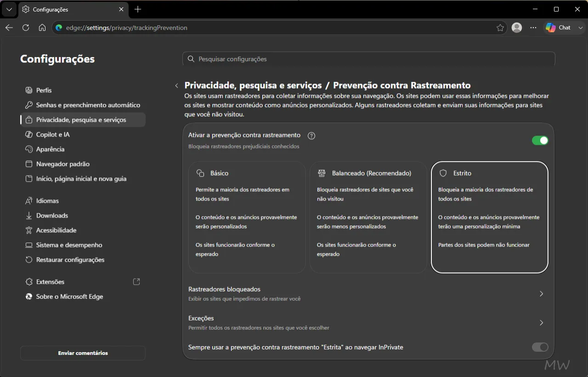Click the Extensões puzzle icon
Viewport: 588px width, 377px height.
pos(29,282)
